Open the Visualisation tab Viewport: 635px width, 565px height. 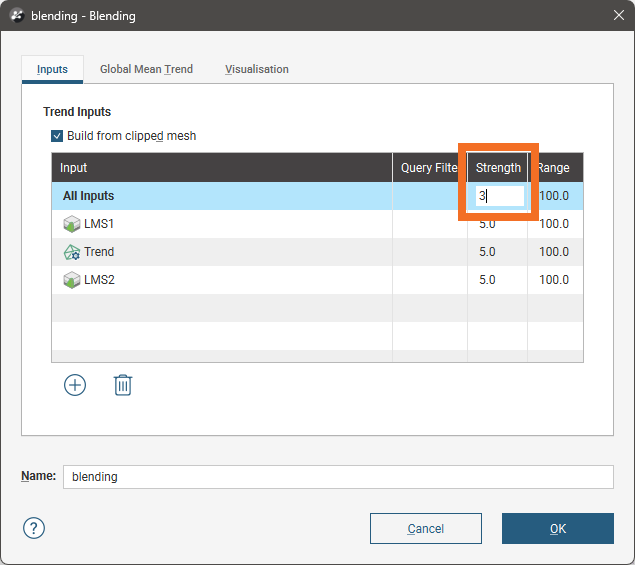257,69
